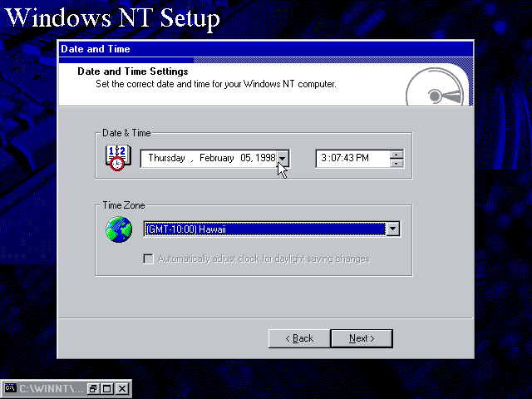This screenshot has height=399, width=532.
Task: Expand the time zone dropdown list
Action: [392, 229]
